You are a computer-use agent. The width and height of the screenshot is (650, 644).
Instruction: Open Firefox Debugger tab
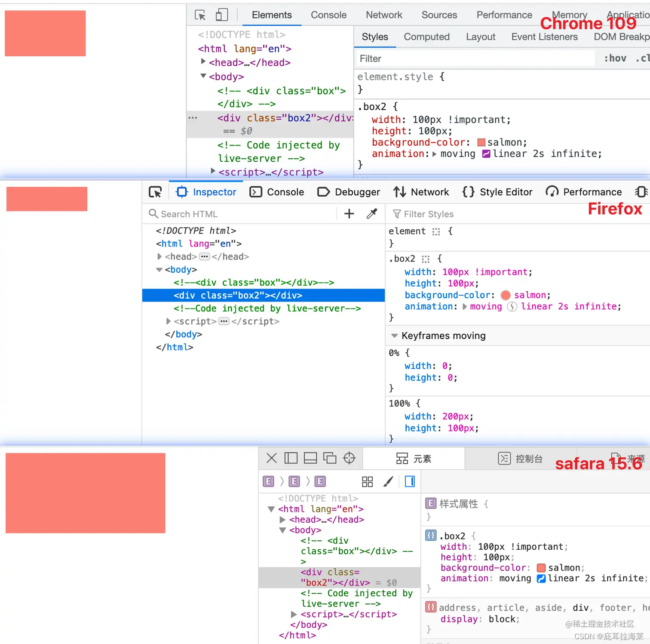tap(349, 192)
